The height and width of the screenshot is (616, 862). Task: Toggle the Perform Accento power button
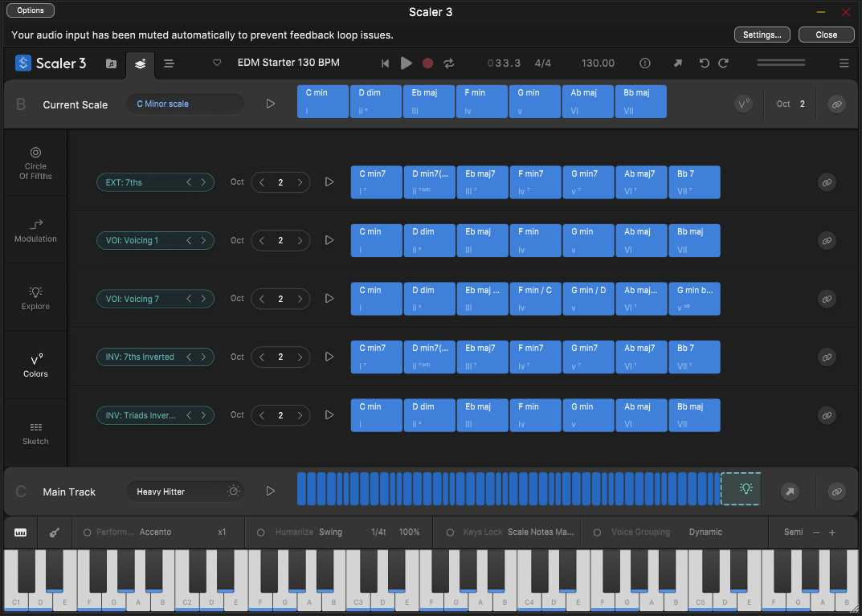(x=87, y=532)
